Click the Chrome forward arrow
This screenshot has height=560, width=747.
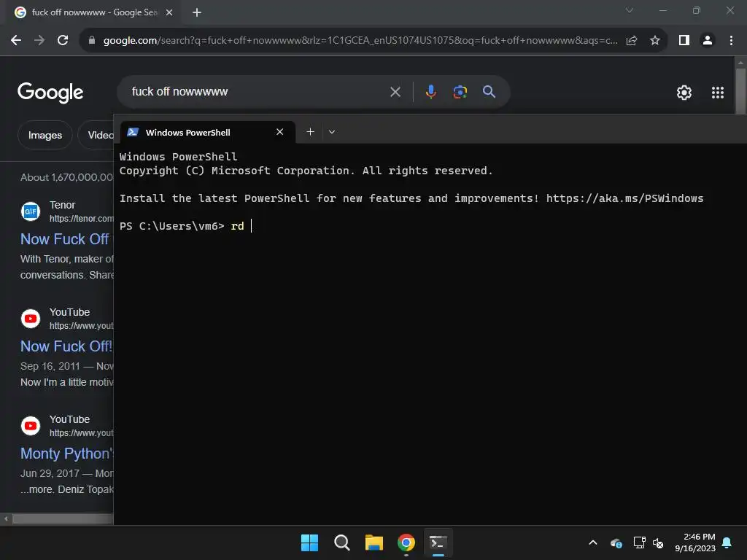click(39, 41)
